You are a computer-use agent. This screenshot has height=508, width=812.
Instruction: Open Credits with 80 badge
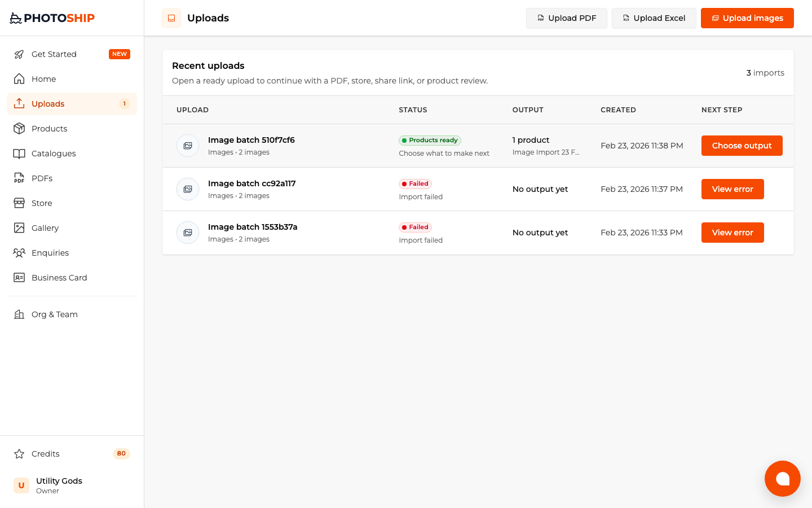tap(72, 454)
